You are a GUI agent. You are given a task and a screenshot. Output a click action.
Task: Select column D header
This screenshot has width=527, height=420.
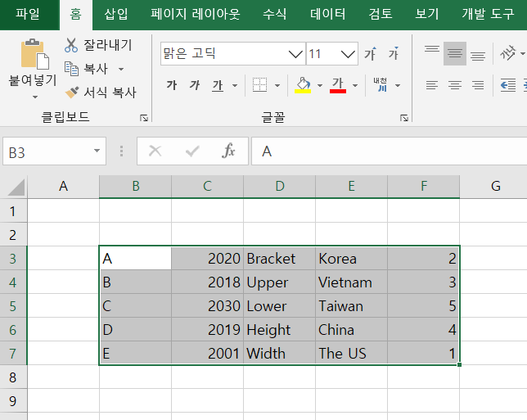(279, 186)
